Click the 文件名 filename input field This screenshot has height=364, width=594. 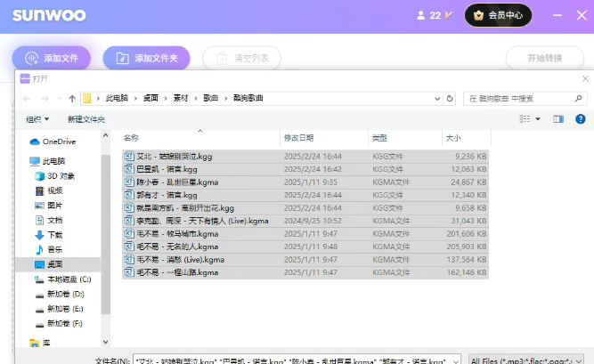click(x=298, y=360)
